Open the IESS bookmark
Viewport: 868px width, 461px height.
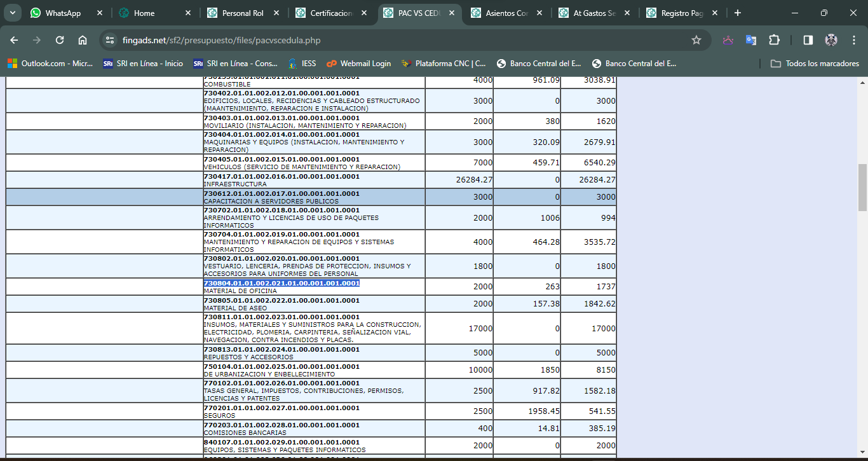click(302, 64)
